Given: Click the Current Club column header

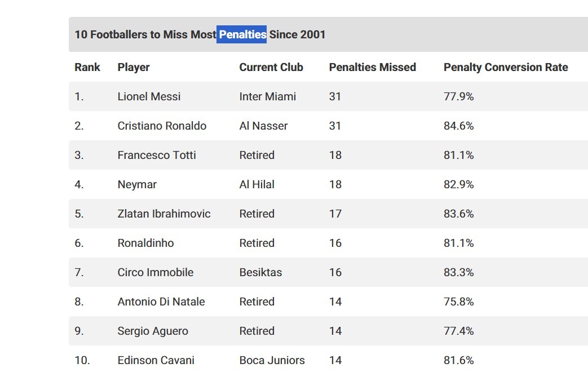Looking at the screenshot, I should pos(271,68).
